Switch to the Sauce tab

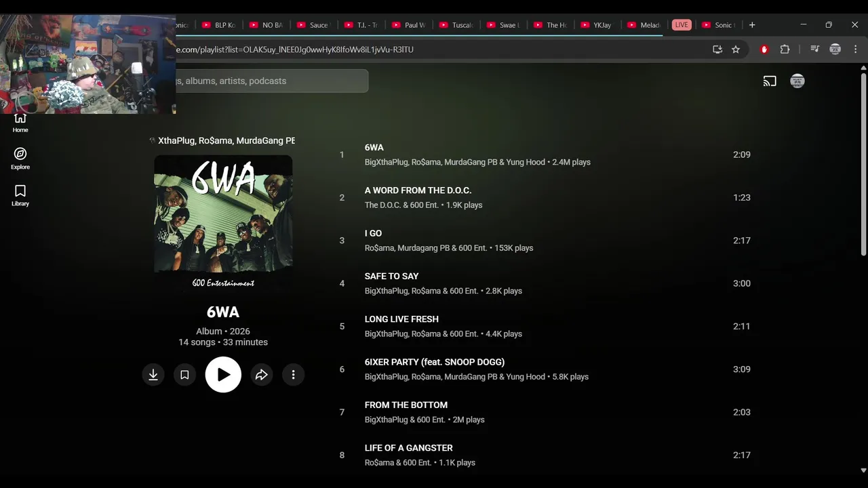tap(313, 25)
